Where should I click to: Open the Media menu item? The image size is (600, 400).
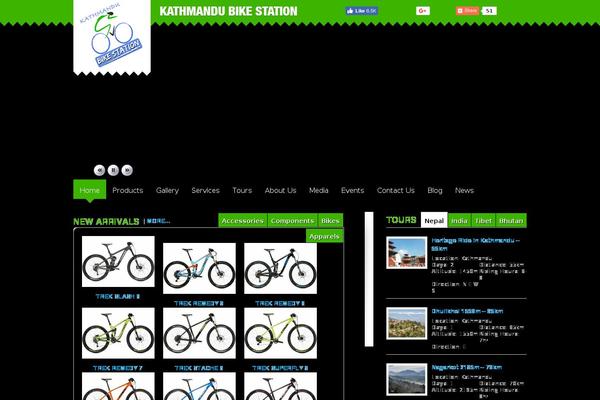tap(319, 190)
